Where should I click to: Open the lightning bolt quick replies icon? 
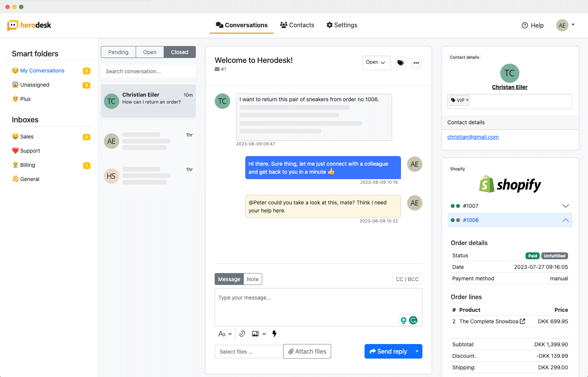pyautogui.click(x=274, y=334)
